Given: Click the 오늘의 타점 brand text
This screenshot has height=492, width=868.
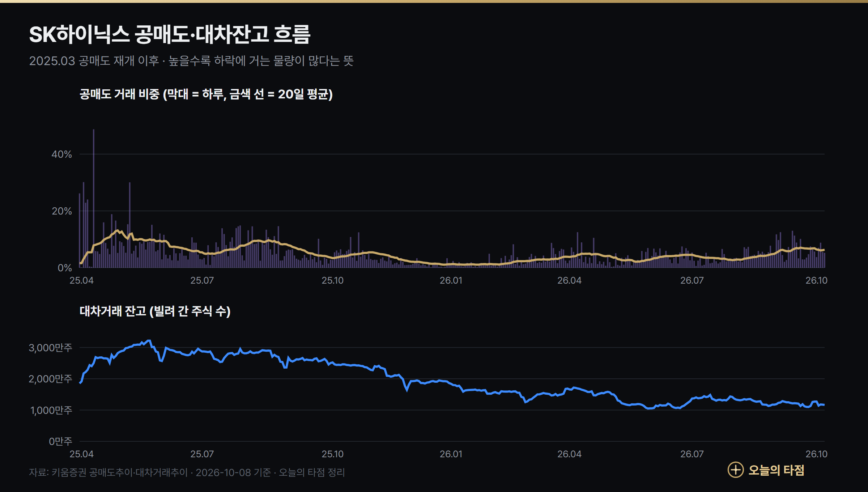Looking at the screenshot, I should coord(776,470).
